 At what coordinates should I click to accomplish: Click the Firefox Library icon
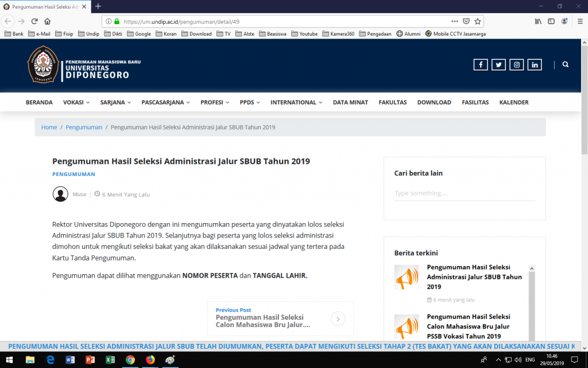pyautogui.click(x=537, y=21)
